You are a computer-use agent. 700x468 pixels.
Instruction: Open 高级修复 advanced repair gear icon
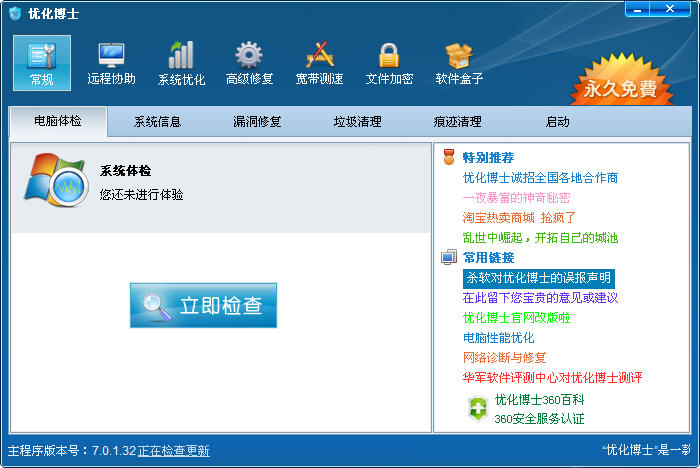(x=249, y=63)
